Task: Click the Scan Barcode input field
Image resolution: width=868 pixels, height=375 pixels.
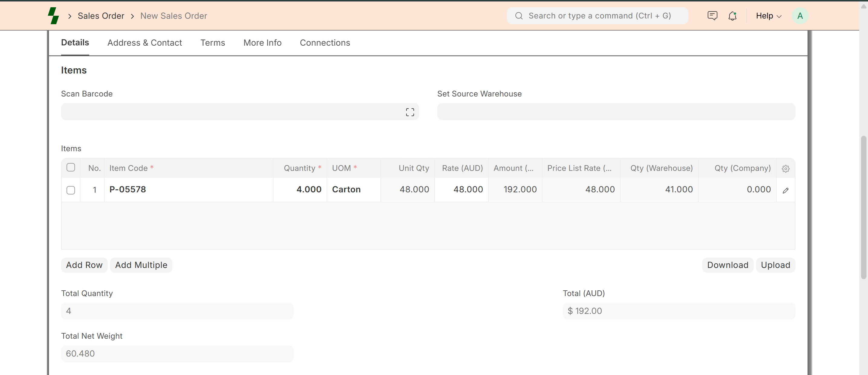Action: 233,112
